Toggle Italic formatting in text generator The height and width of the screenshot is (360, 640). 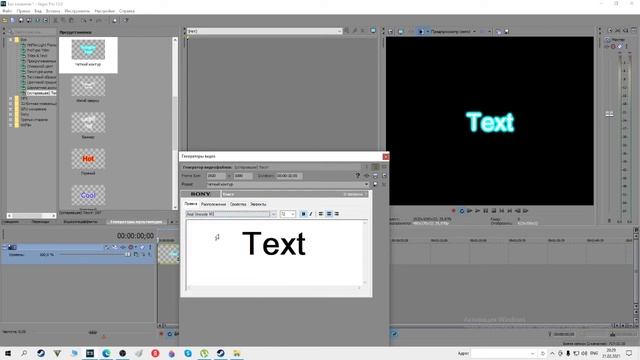311,214
